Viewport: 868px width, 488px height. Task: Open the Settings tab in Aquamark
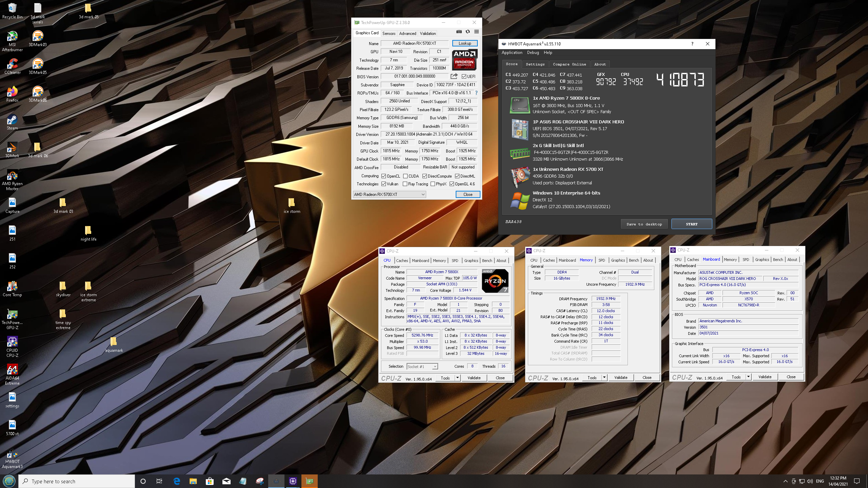coord(535,64)
